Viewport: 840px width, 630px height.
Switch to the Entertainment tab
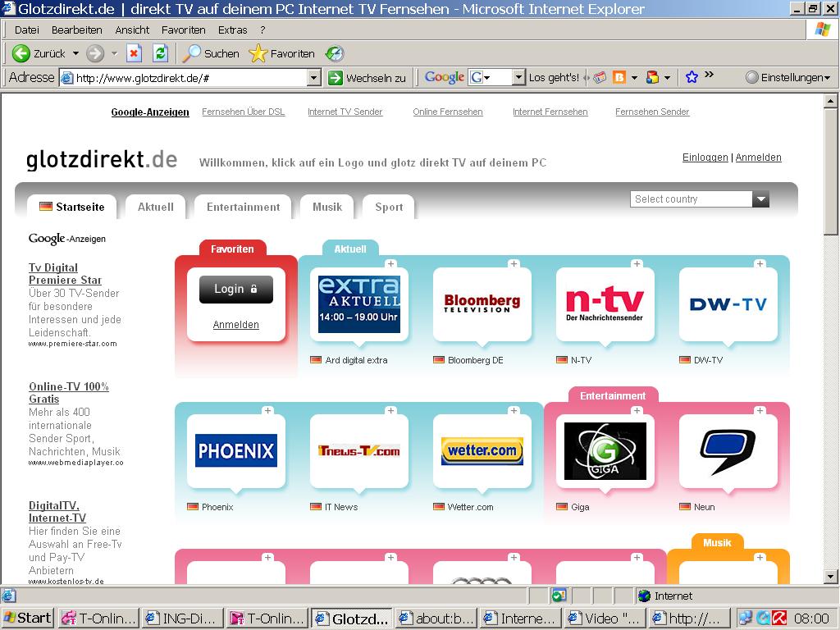coord(243,208)
